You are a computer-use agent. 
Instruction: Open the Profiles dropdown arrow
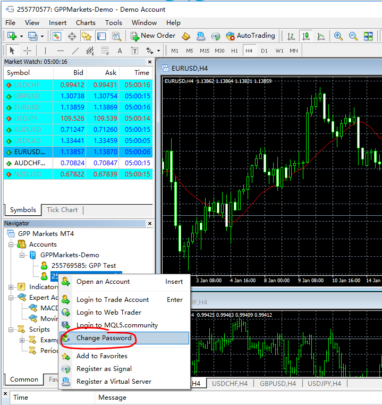[42, 36]
